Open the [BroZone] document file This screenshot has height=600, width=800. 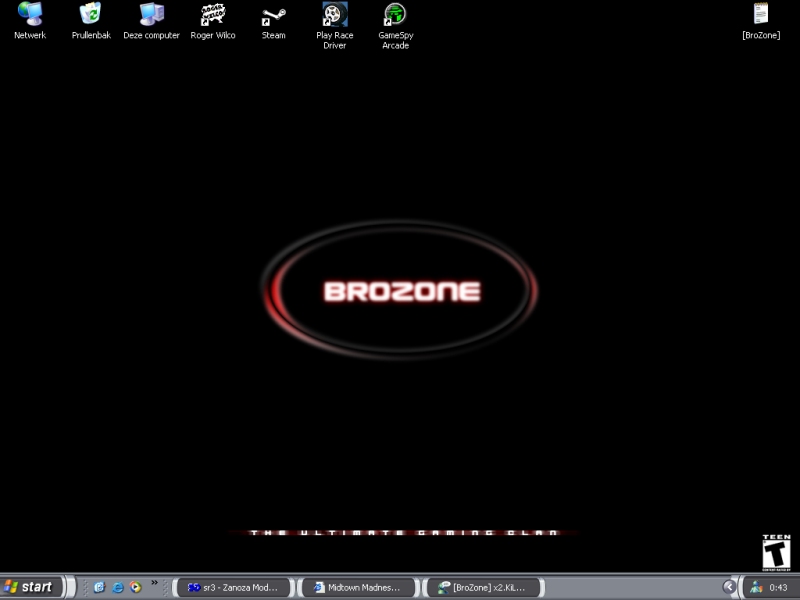(761, 15)
